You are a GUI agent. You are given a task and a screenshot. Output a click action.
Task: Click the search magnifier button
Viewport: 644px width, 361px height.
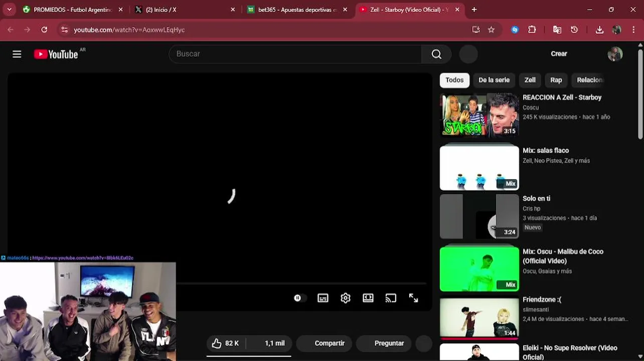pyautogui.click(x=436, y=54)
